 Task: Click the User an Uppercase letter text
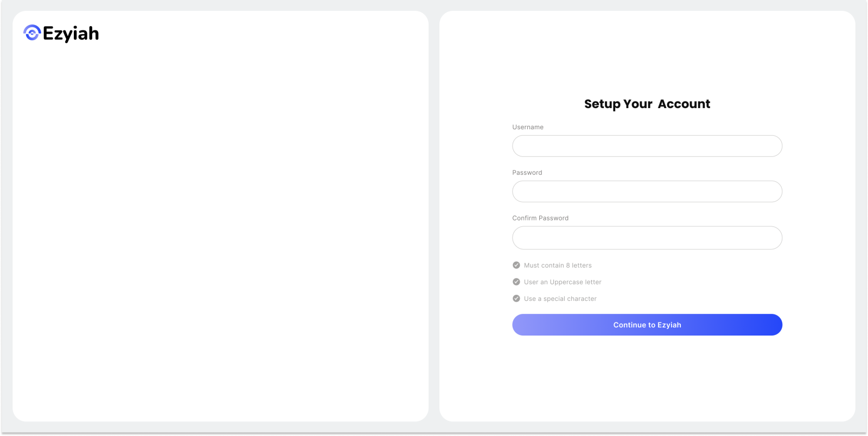point(563,282)
